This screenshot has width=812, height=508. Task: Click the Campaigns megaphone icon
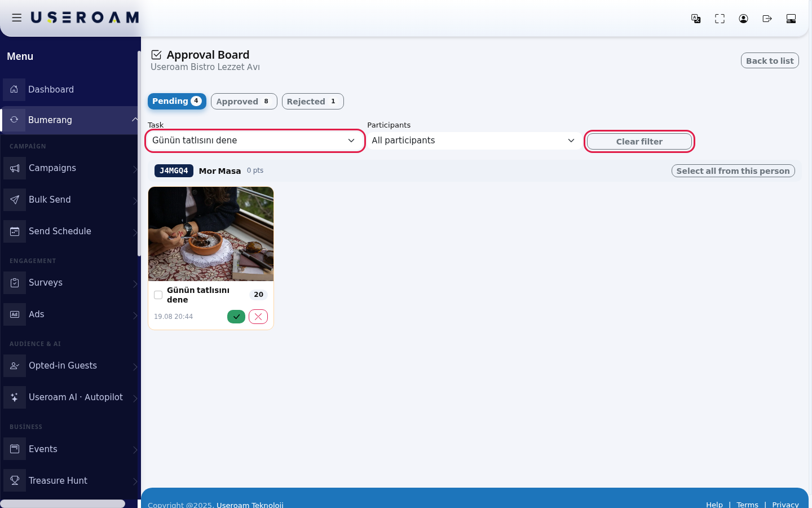coord(15,168)
